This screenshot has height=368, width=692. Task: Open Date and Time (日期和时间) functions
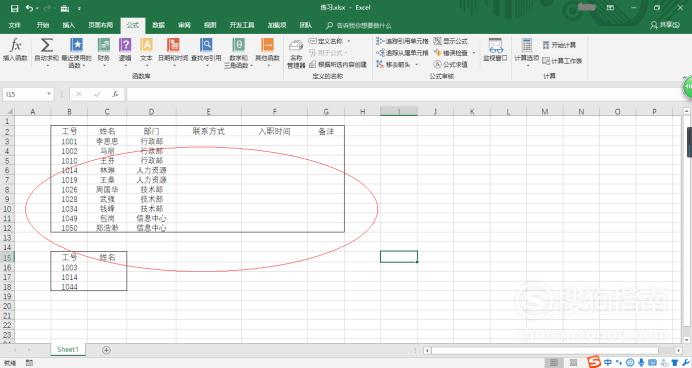click(x=173, y=52)
